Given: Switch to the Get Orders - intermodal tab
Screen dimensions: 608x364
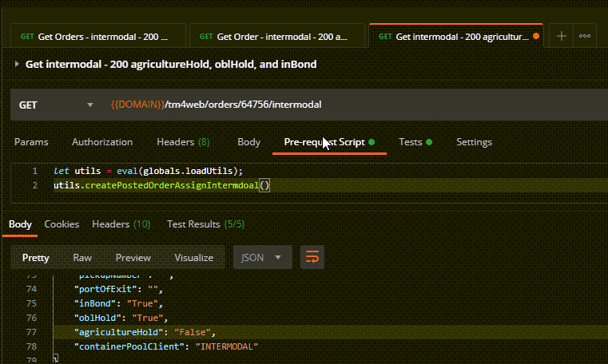Looking at the screenshot, I should tap(96, 36).
